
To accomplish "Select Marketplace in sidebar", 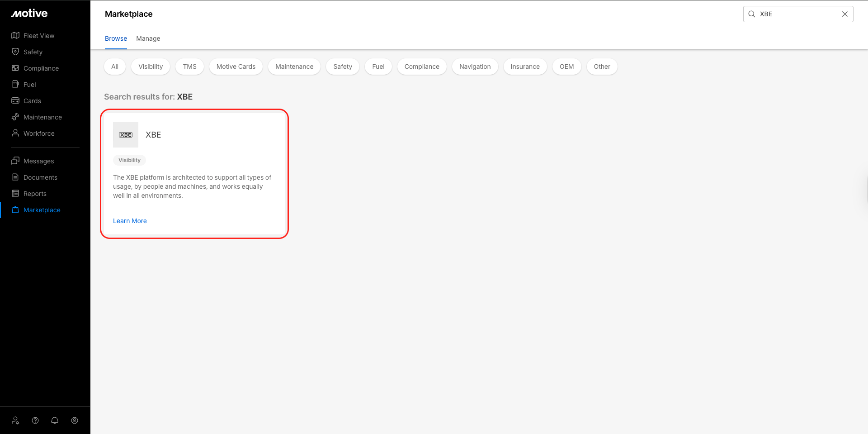I will tap(42, 210).
